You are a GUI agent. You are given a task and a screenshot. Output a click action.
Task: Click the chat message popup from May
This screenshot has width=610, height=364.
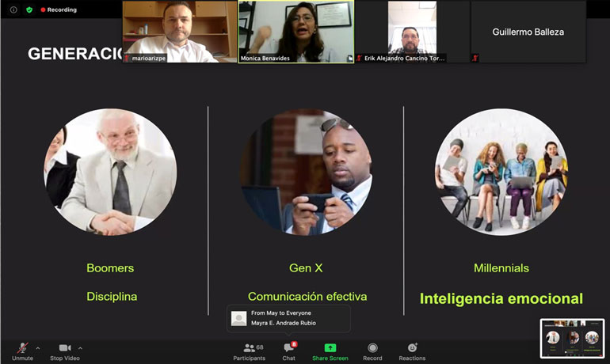coord(288,318)
